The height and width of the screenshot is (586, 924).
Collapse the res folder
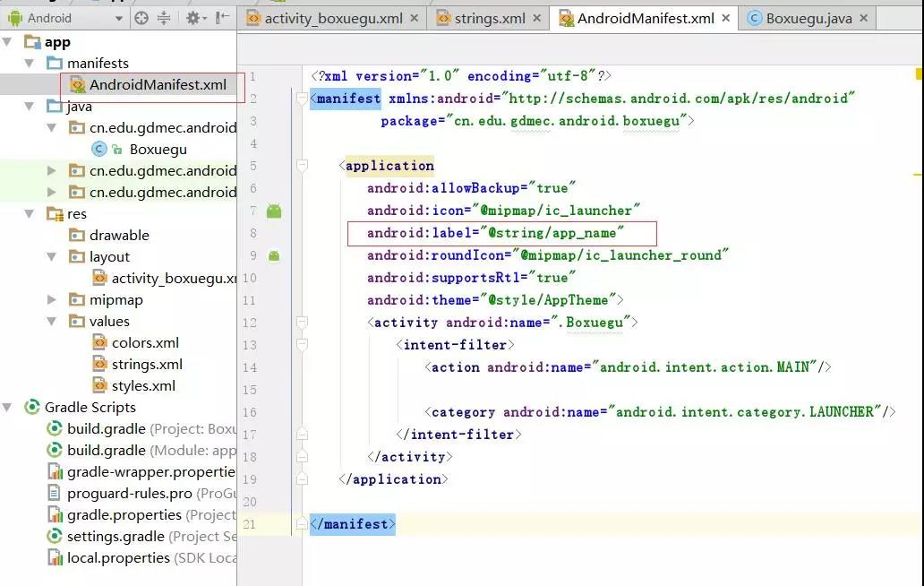[x=30, y=213]
